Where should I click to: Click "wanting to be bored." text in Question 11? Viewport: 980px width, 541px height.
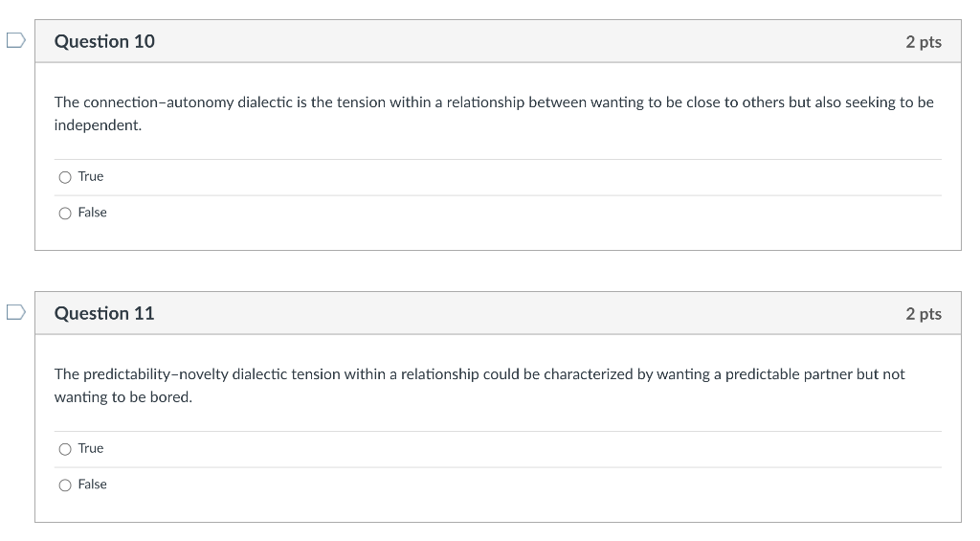click(x=123, y=397)
